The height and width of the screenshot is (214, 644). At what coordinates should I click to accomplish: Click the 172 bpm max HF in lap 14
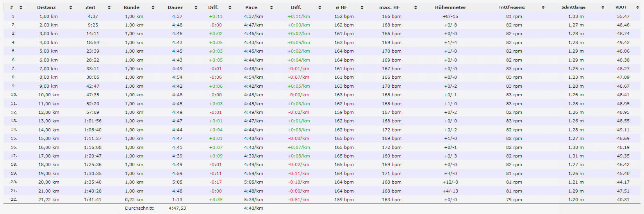(x=391, y=130)
